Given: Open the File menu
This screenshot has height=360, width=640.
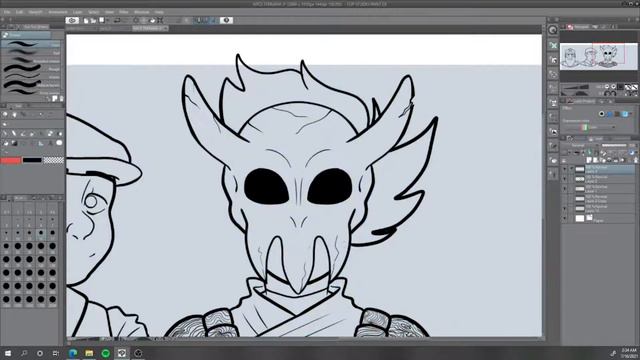Looking at the screenshot, I should click(7, 12).
